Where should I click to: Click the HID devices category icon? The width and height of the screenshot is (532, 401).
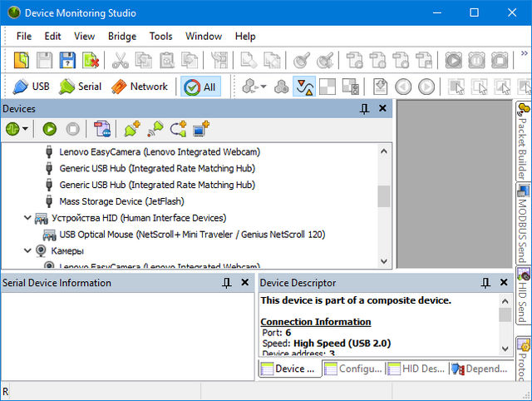pos(42,218)
